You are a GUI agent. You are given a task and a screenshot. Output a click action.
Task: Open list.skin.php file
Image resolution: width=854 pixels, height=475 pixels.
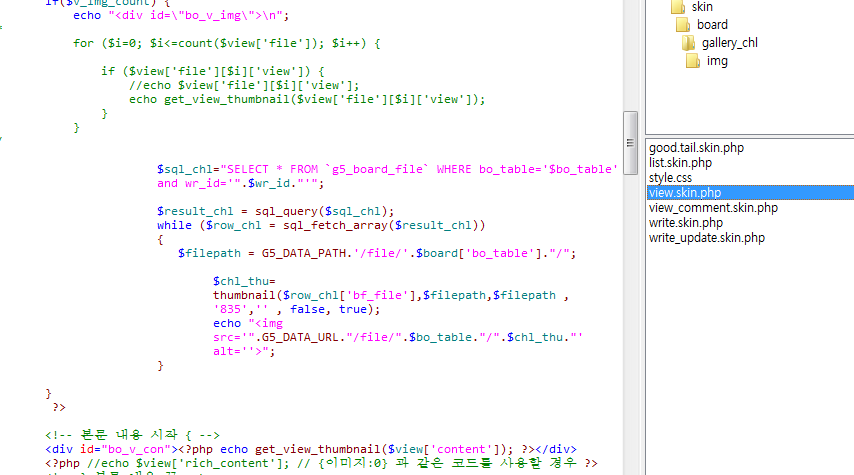point(680,163)
